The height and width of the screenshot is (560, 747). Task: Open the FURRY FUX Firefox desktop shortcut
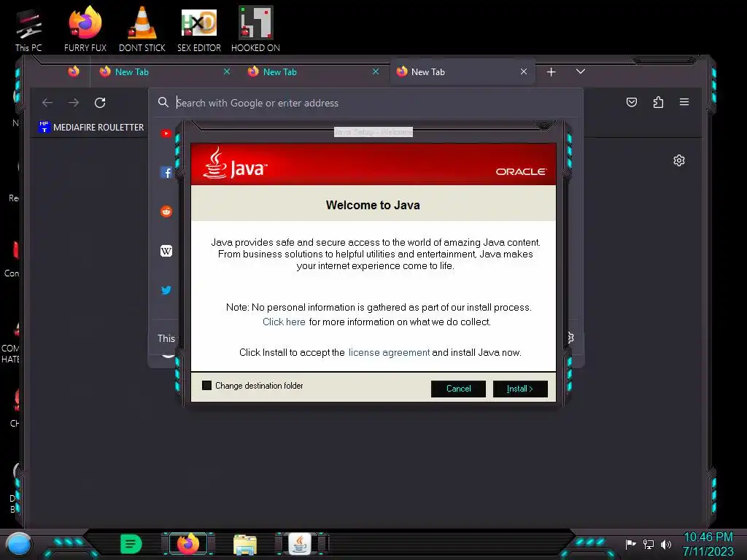point(85,28)
